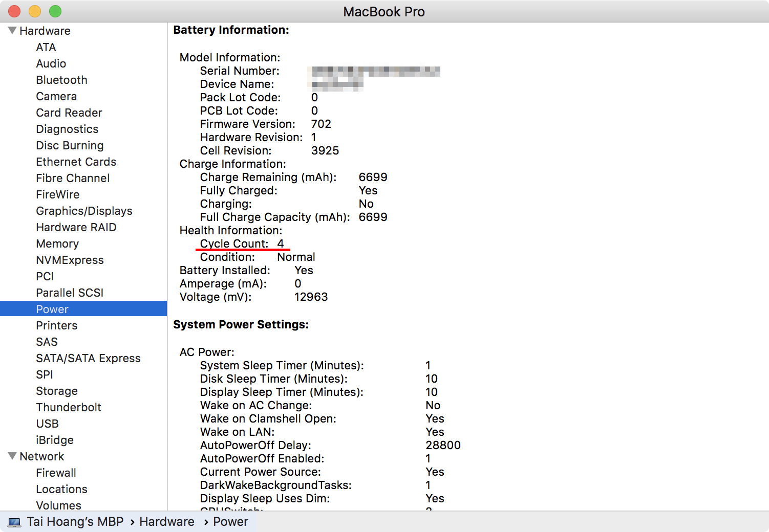Select Locations under Network
This screenshot has height=532, width=769.
(61, 489)
